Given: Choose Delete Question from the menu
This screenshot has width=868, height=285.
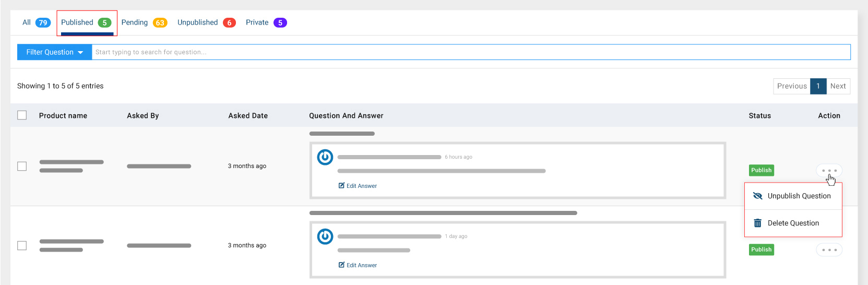Looking at the screenshot, I should coord(793,223).
